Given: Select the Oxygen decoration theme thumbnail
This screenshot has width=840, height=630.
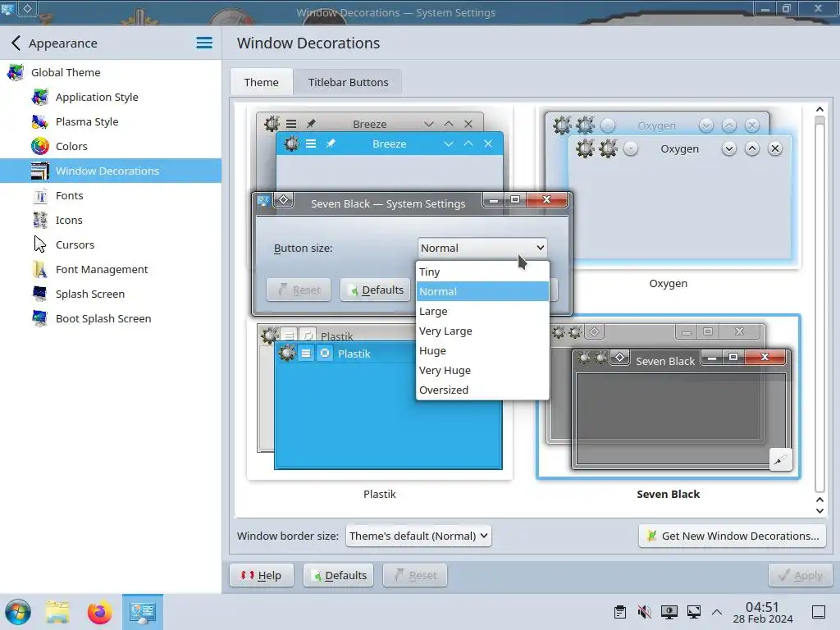Looking at the screenshot, I should [x=668, y=188].
